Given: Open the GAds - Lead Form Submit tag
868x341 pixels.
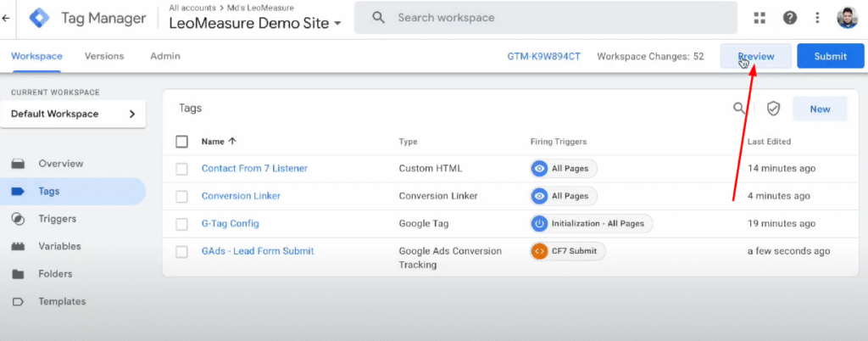Looking at the screenshot, I should (x=258, y=251).
